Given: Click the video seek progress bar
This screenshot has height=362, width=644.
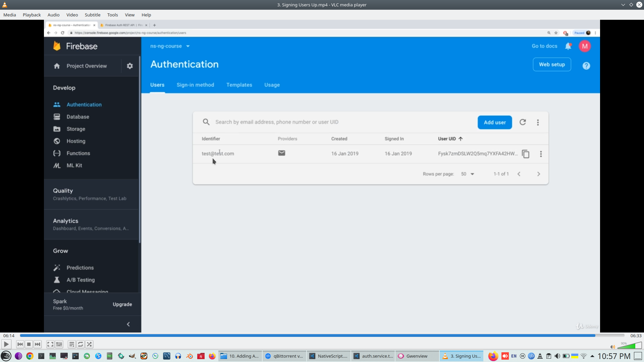Looking at the screenshot, I should 322,336.
